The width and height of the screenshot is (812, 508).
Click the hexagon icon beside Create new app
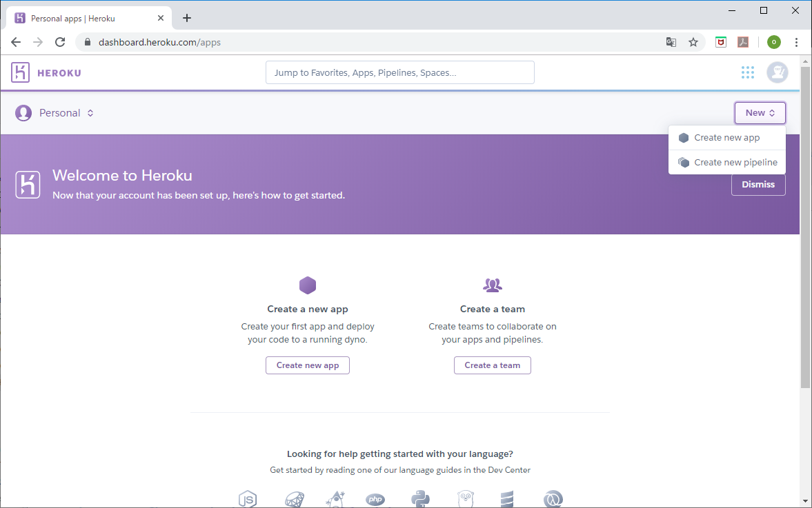coord(684,138)
